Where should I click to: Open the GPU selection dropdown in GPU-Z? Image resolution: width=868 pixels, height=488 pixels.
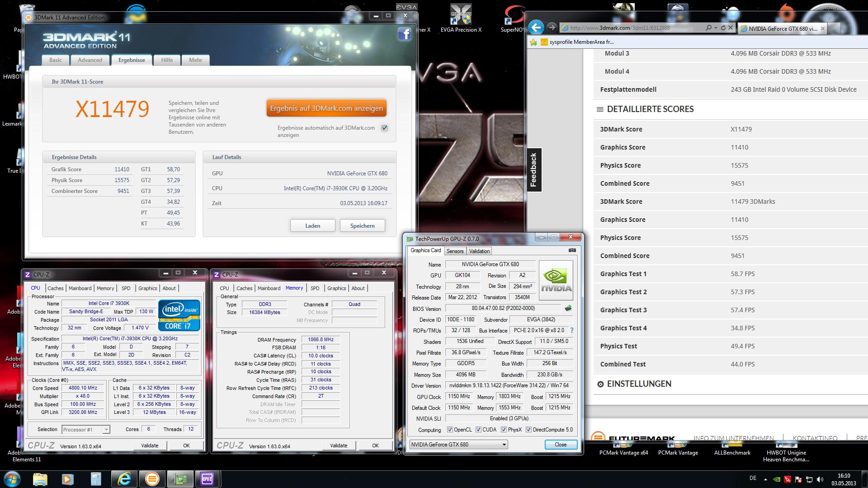[459, 445]
